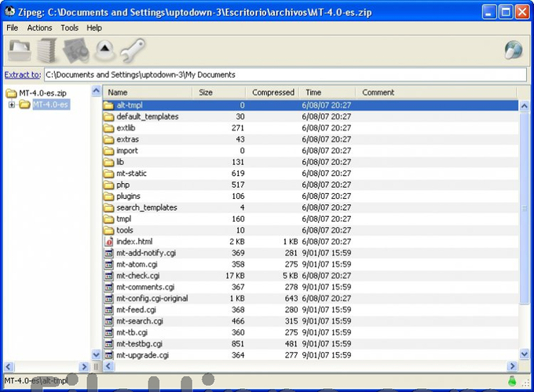
Task: Open the Actions menu
Action: (x=39, y=28)
